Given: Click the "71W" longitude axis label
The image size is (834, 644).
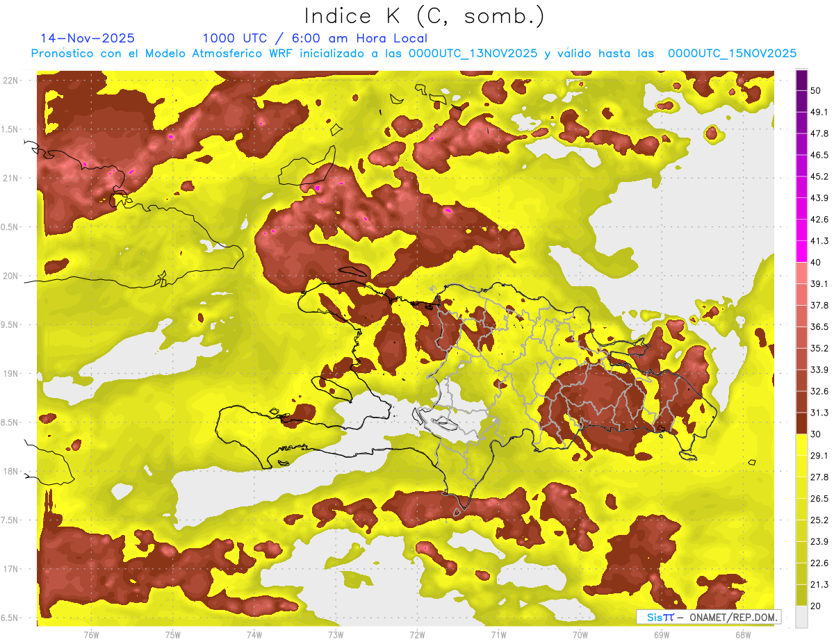Looking at the screenshot, I should pos(498,635).
